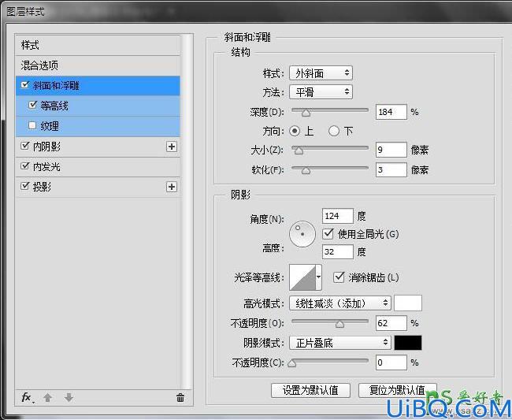The width and height of the screenshot is (512, 420).
Task: Select 纹理 sub-item
Action: point(98,126)
